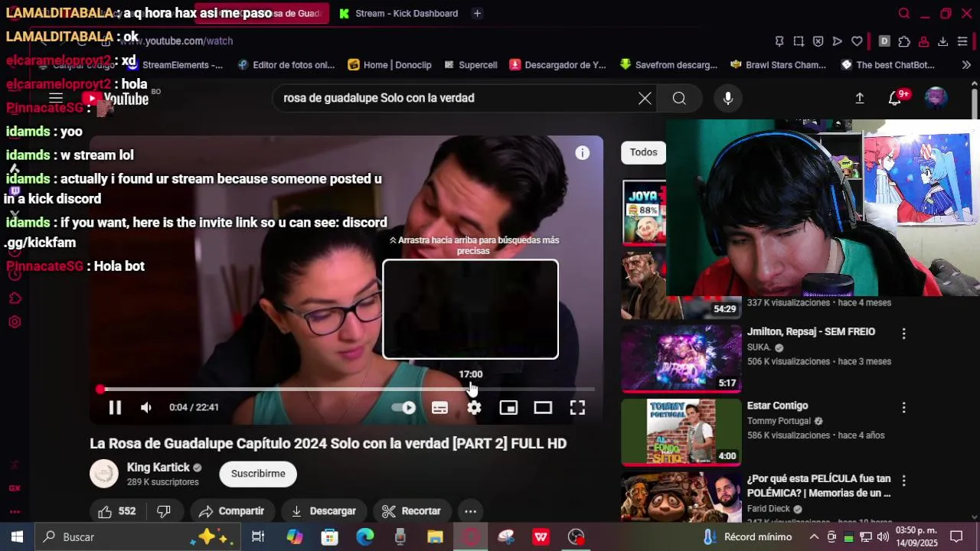The image size is (980, 551).
Task: Clear the YouTube search box text
Action: [x=645, y=98]
